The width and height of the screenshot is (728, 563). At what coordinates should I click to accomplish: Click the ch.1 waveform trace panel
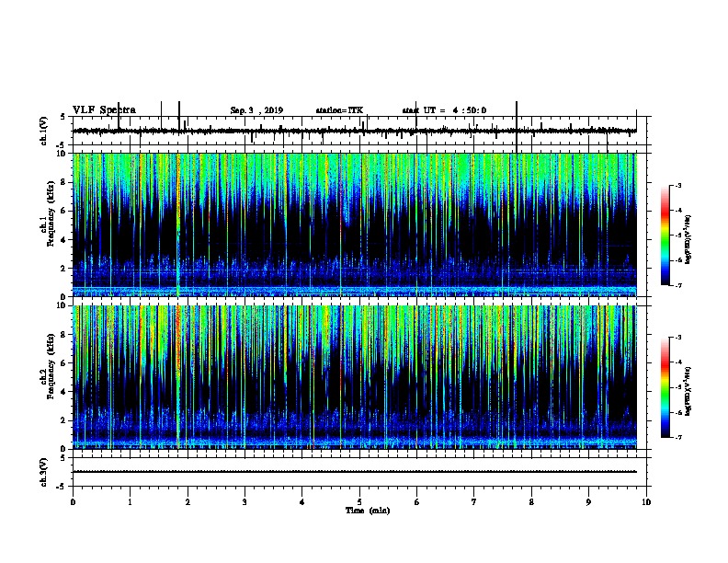point(359,131)
